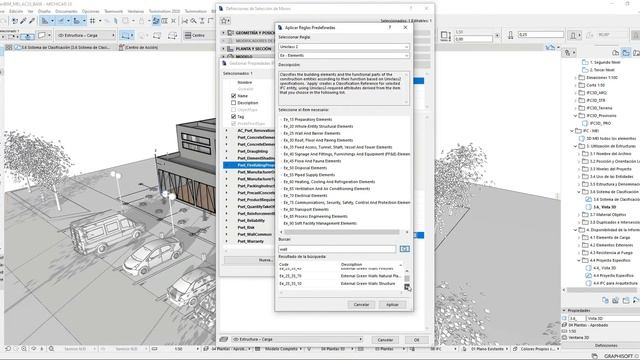Switch to the 3.6 Sistema de Clasificación tab
640x360 pixels.
[x=62, y=47]
